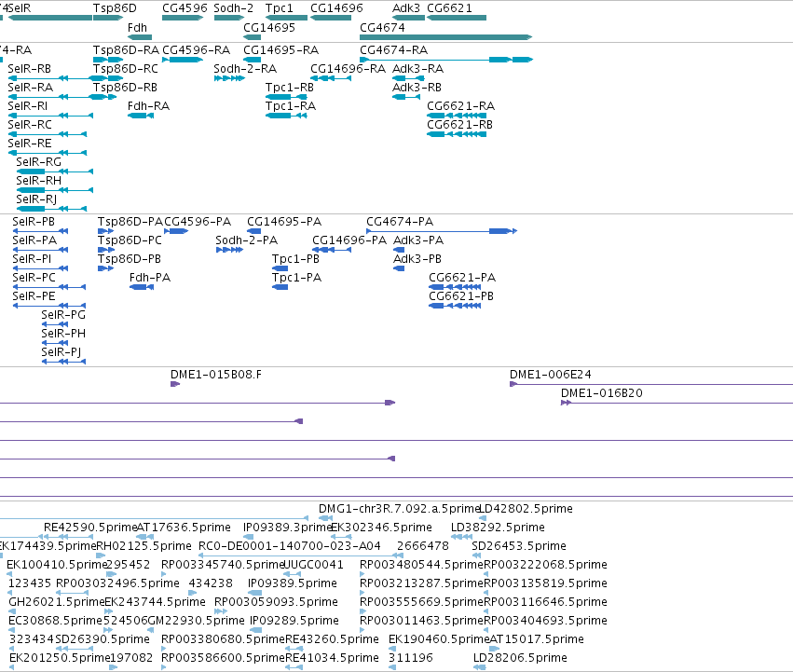Click the CG4674-PA protein label
Image resolution: width=793 pixels, height=672 pixels.
click(400, 222)
